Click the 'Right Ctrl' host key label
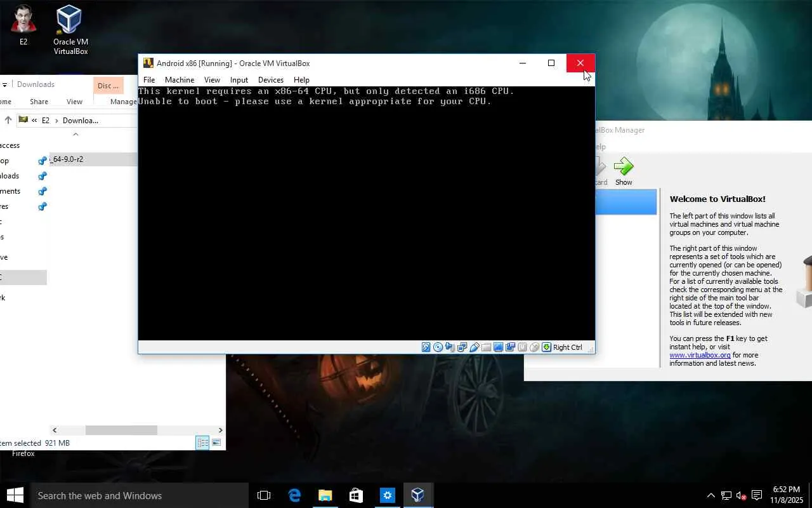Viewport: 812px width, 508px height. (568, 347)
